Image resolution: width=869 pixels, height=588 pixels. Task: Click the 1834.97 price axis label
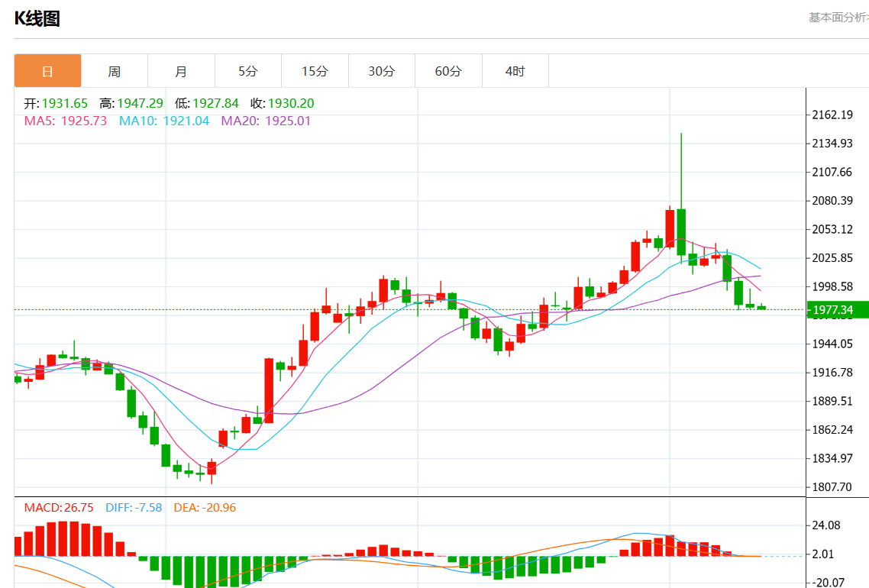pyautogui.click(x=832, y=458)
